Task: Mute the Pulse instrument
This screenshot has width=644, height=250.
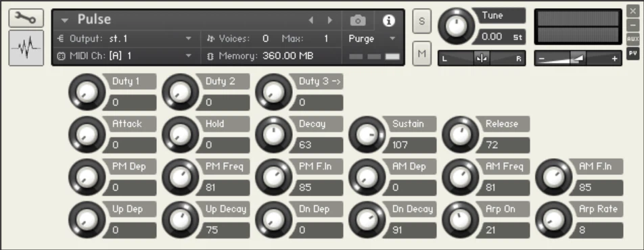Action: [x=422, y=53]
